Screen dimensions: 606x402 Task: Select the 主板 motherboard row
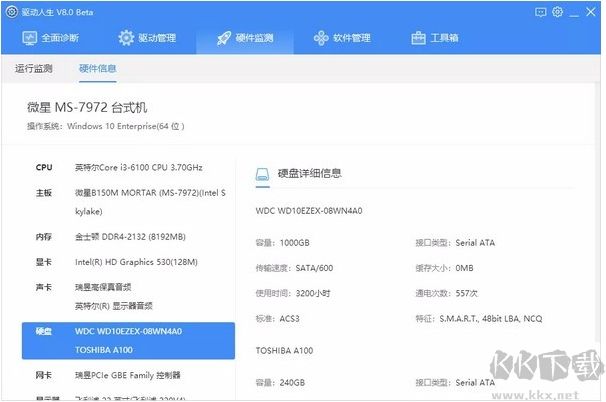pyautogui.click(x=128, y=202)
